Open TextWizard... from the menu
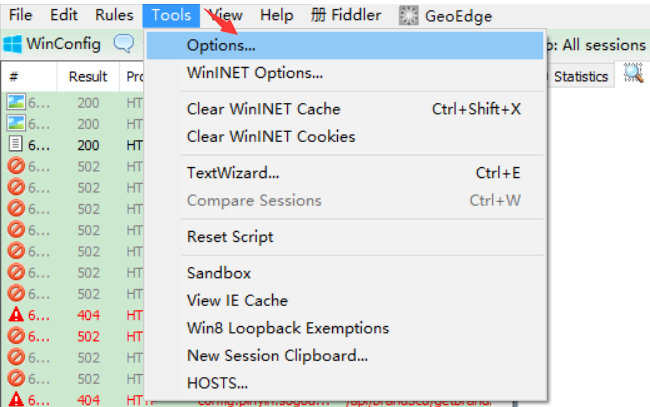Viewport: 650px width, 407px height. (x=232, y=173)
